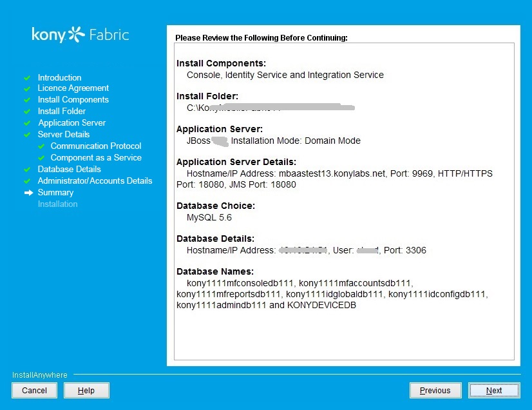Click the 'Install Components:' heading in summary
This screenshot has width=532, height=410.
[221, 63]
